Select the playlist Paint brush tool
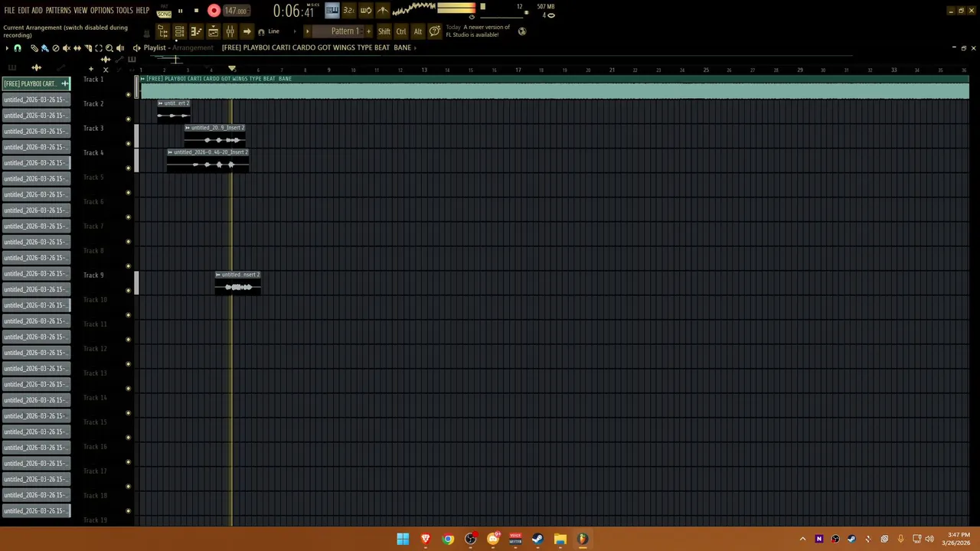This screenshot has width=980, height=551. tap(44, 48)
